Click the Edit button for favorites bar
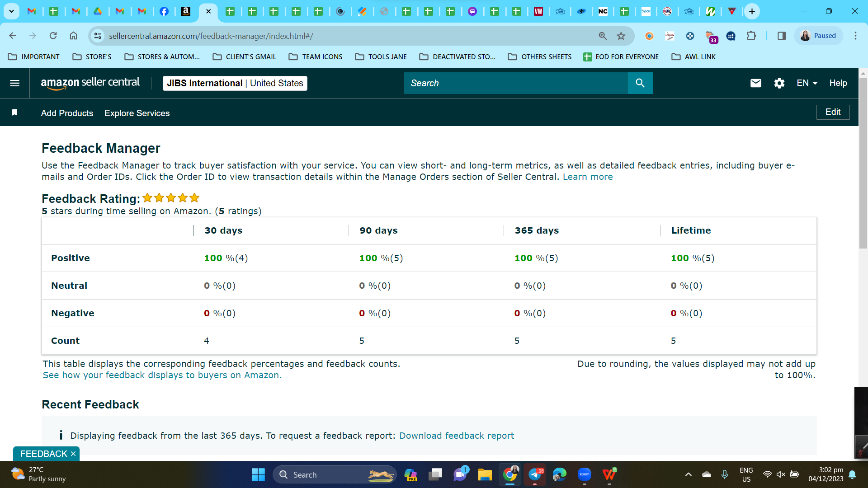Screen dimensions: 868x488 tap(833, 112)
